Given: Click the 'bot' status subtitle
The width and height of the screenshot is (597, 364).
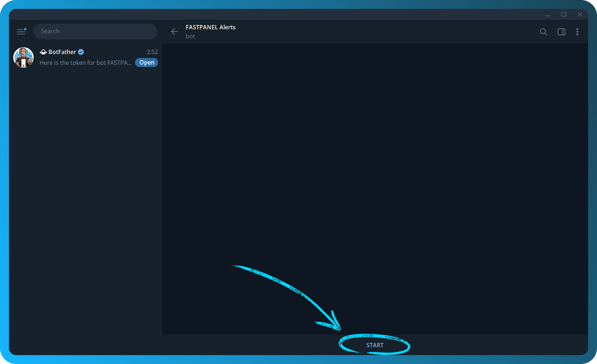Looking at the screenshot, I should [190, 36].
